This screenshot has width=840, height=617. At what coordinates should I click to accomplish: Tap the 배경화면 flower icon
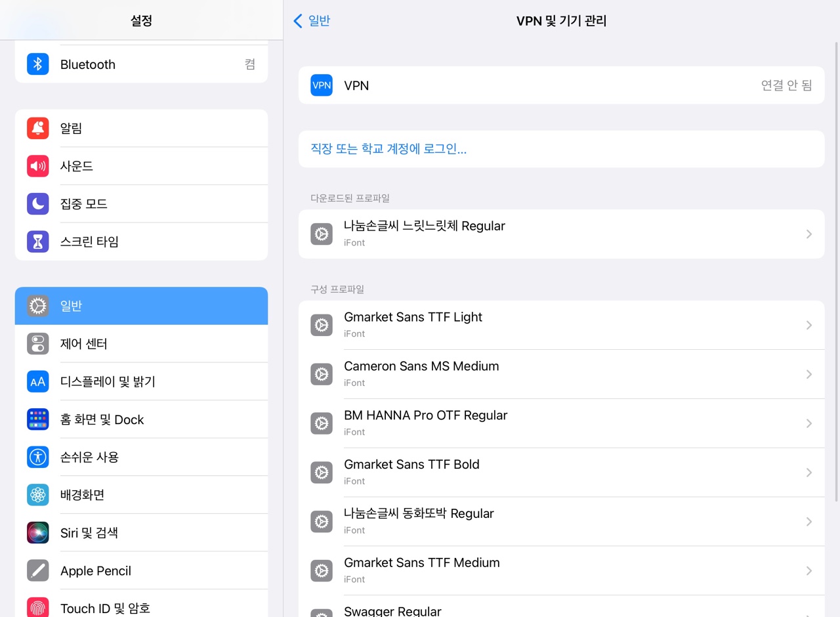[x=37, y=495]
